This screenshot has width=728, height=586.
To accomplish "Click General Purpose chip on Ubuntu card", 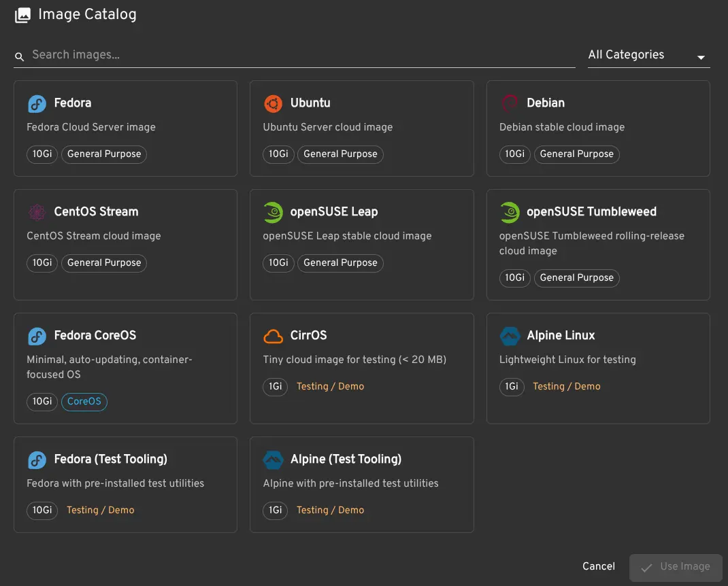I will tap(340, 154).
